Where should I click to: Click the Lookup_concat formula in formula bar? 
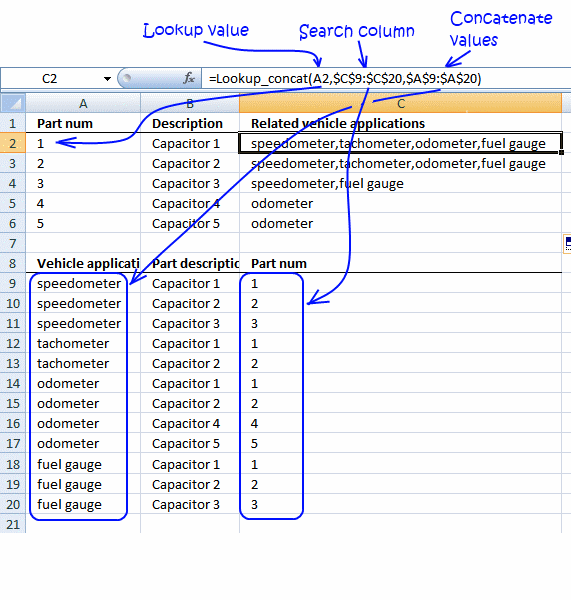point(345,79)
